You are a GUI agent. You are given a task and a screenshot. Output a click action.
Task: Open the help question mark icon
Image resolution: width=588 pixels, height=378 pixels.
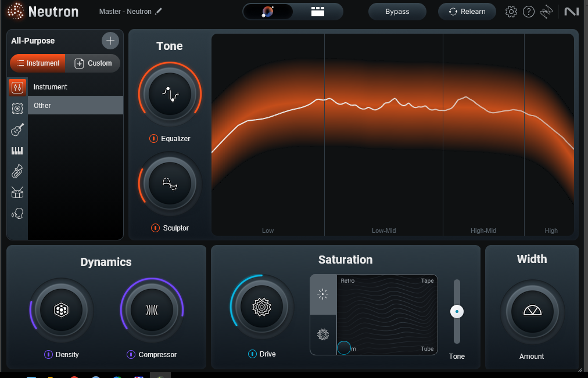coord(528,12)
